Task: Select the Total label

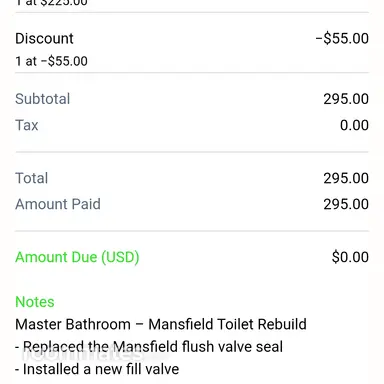Action: click(x=32, y=178)
